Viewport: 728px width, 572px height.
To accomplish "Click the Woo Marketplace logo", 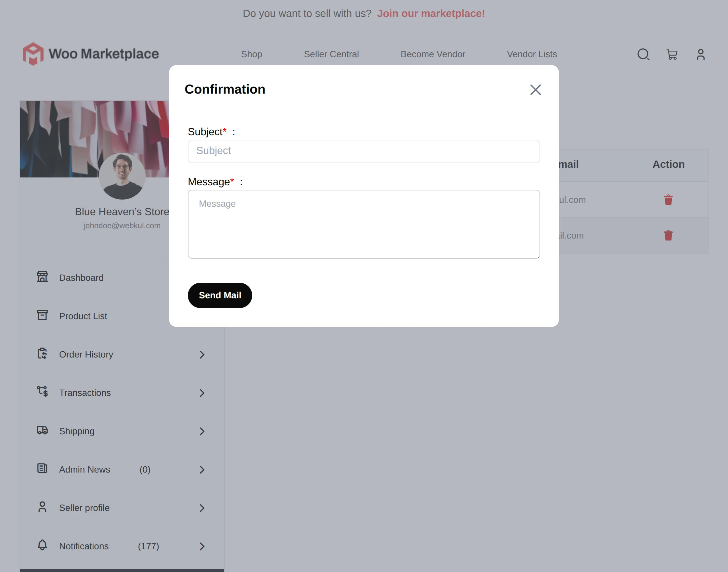I will (91, 54).
